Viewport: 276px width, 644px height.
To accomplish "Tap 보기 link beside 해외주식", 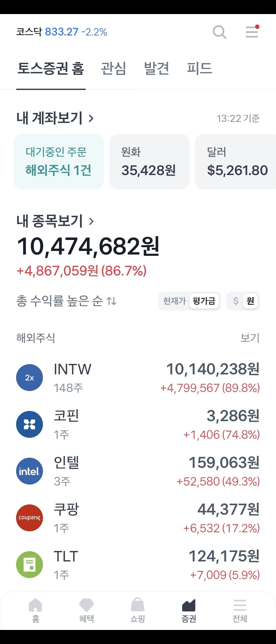I will [x=250, y=338].
